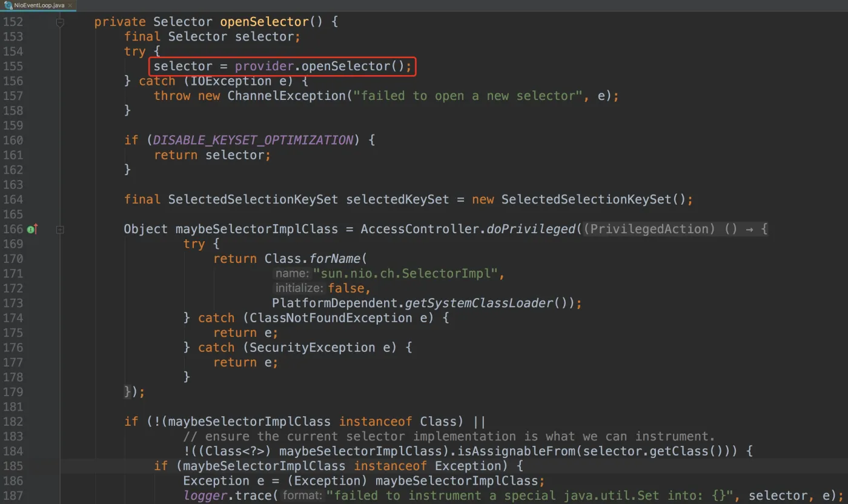Click logger on line 187
Viewport: 848px width, 504px height.
click(205, 496)
